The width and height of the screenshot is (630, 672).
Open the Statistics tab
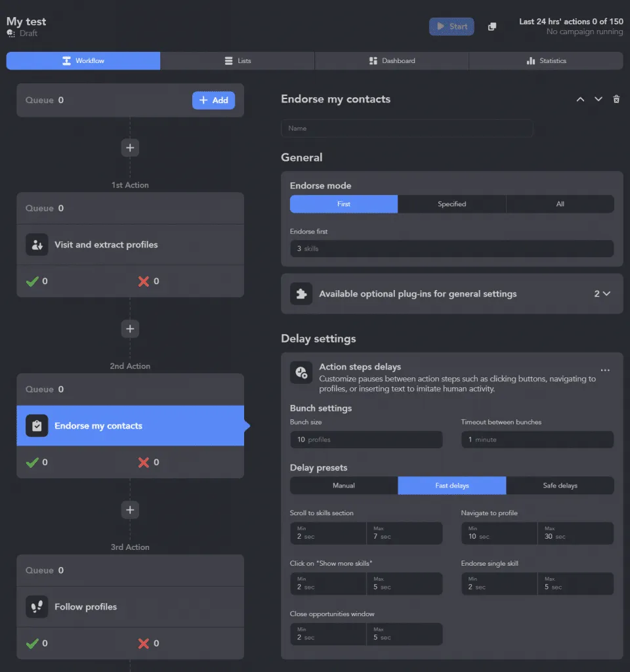[546, 61]
